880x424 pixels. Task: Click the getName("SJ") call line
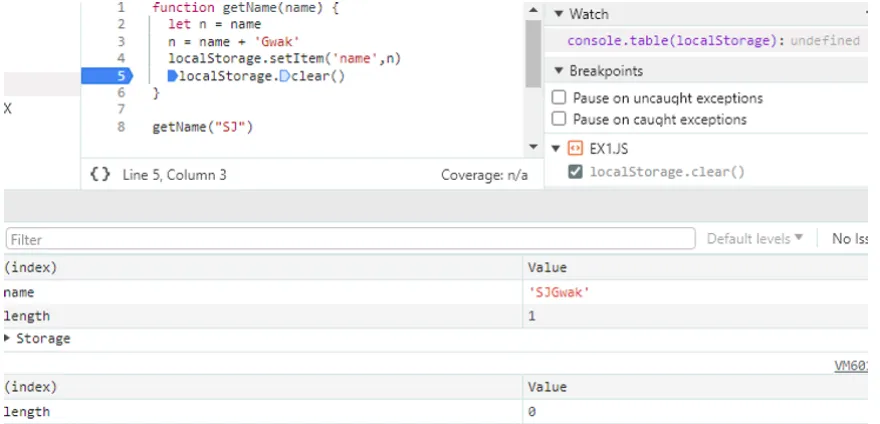(203, 127)
